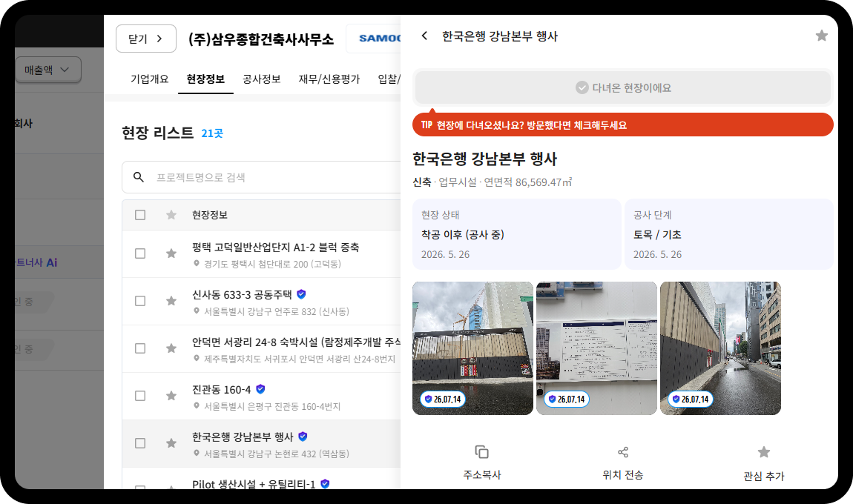Switch to 기업개요 tab
This screenshot has width=853, height=504.
tap(150, 79)
